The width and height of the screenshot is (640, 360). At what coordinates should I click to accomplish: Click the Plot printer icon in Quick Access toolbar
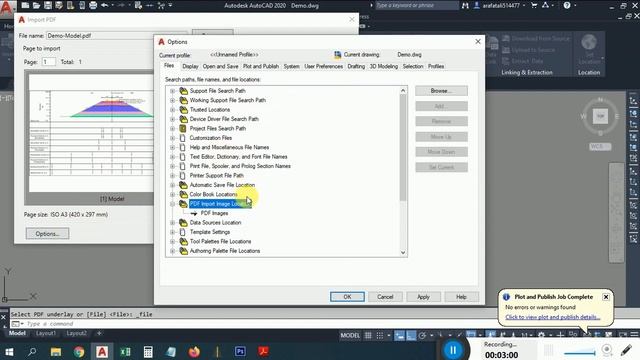pos(93,5)
